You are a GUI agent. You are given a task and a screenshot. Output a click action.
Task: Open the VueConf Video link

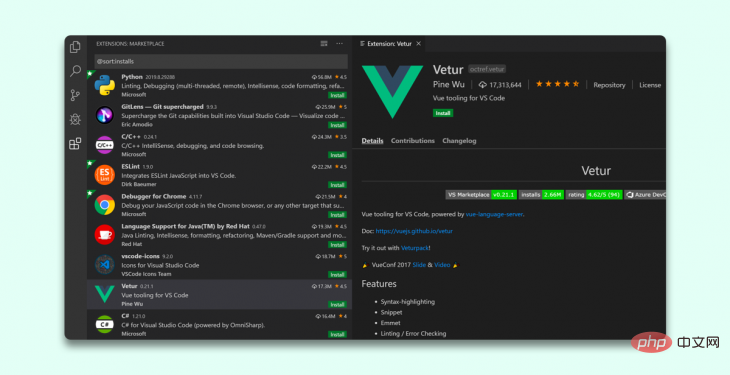point(442,265)
